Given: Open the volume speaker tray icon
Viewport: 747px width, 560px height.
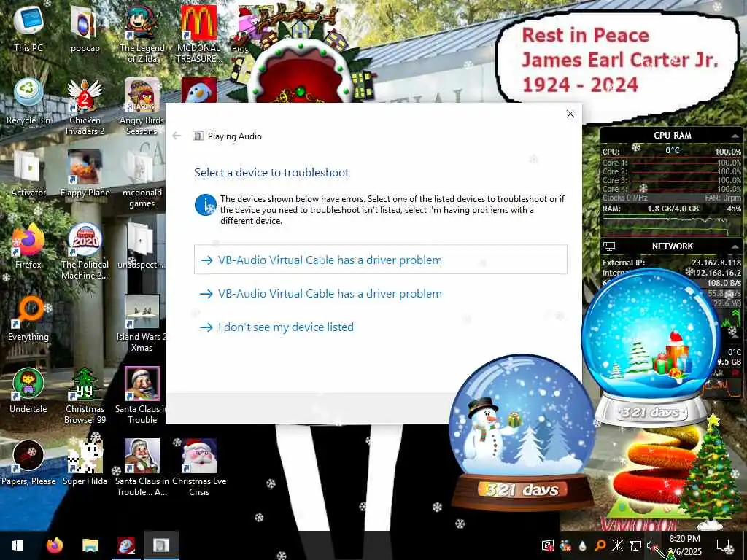Looking at the screenshot, I should (x=651, y=545).
